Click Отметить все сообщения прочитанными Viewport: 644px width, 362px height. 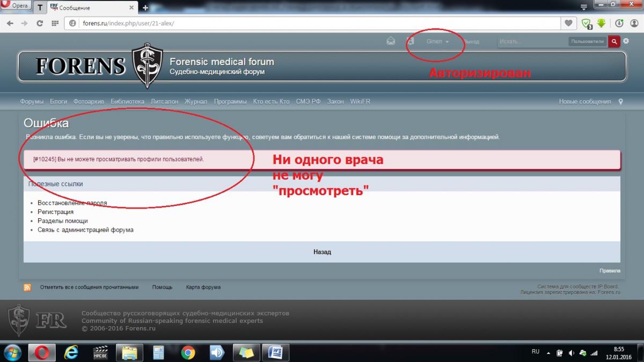point(89,287)
